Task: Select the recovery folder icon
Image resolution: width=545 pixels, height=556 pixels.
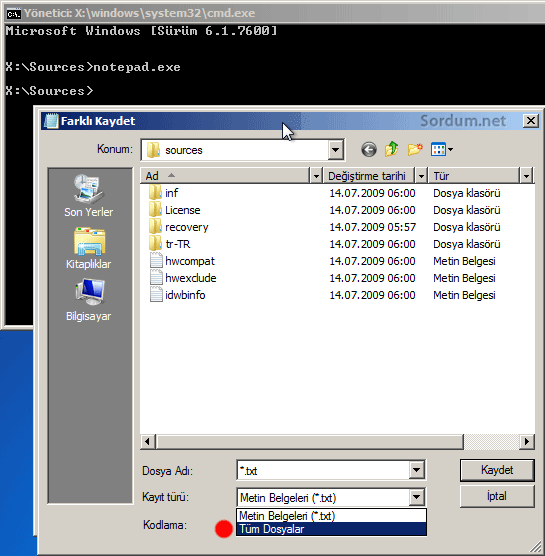Action: 155,227
